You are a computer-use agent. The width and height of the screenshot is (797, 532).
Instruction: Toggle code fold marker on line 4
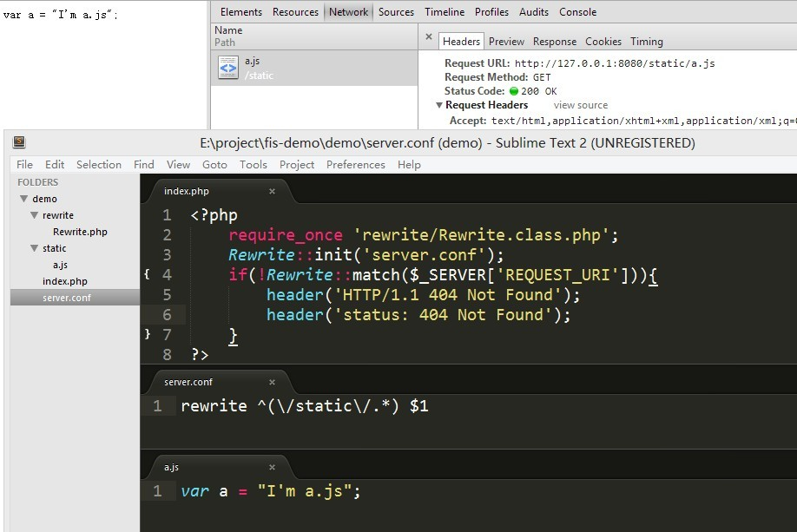(x=147, y=274)
